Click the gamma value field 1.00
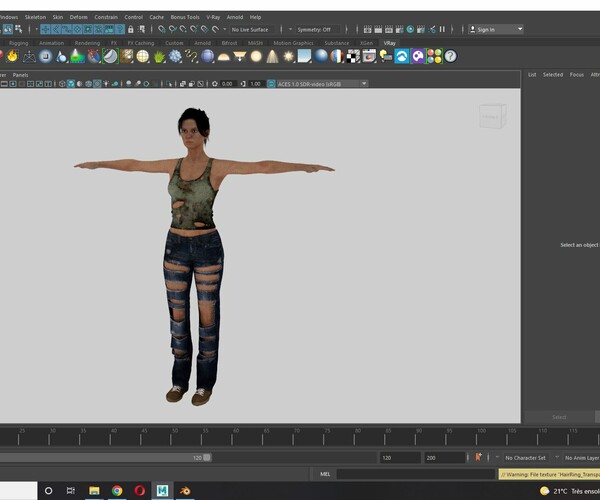This screenshot has height=500, width=600. pyautogui.click(x=255, y=84)
